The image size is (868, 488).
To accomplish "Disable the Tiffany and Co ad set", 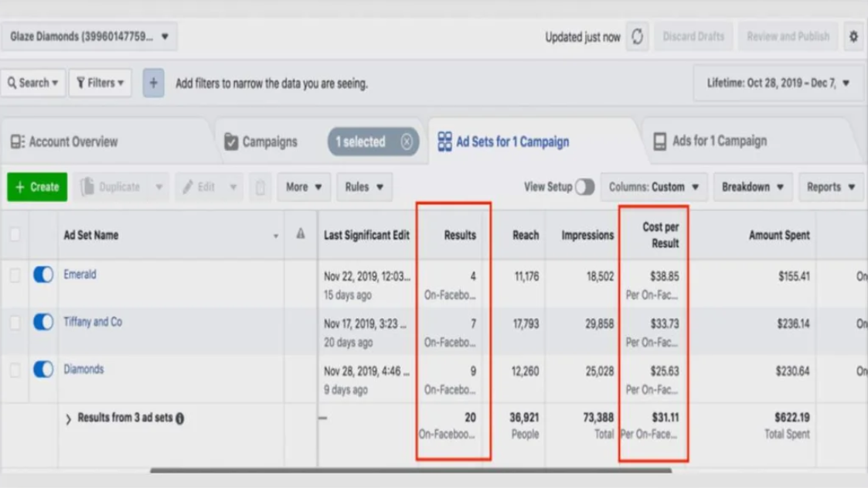I will point(43,322).
